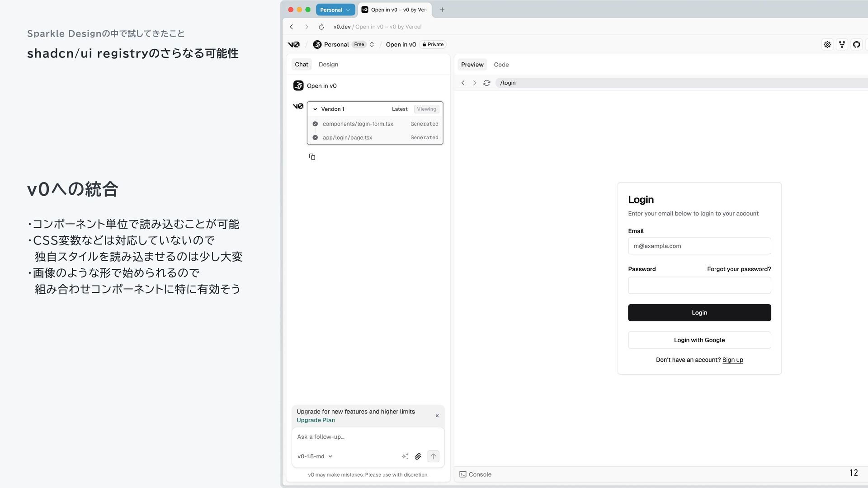Focus the Password input field
The height and width of the screenshot is (488, 868).
point(699,286)
